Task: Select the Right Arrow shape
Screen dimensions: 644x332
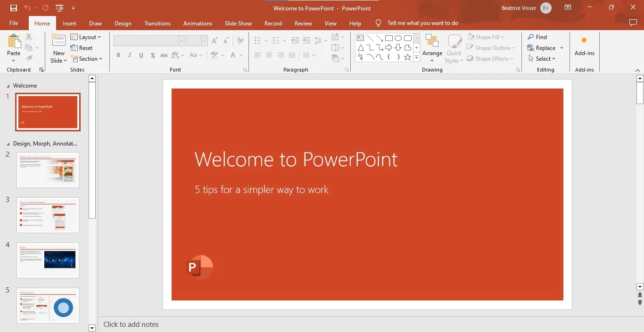Action: [388, 48]
